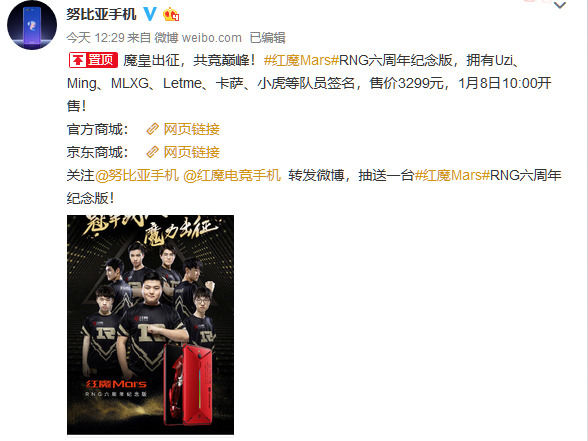The width and height of the screenshot is (588, 441).
Task: Click the 微博 weibo.com source link
Action: pyautogui.click(x=198, y=38)
